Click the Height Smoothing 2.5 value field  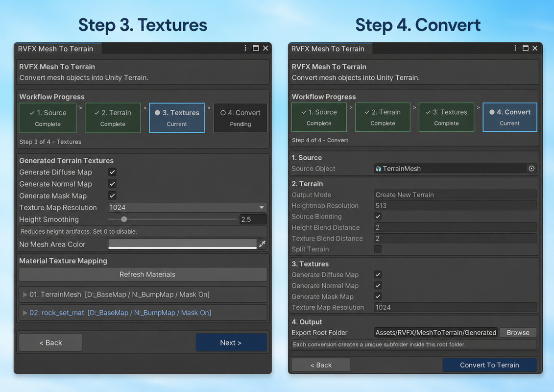click(253, 220)
